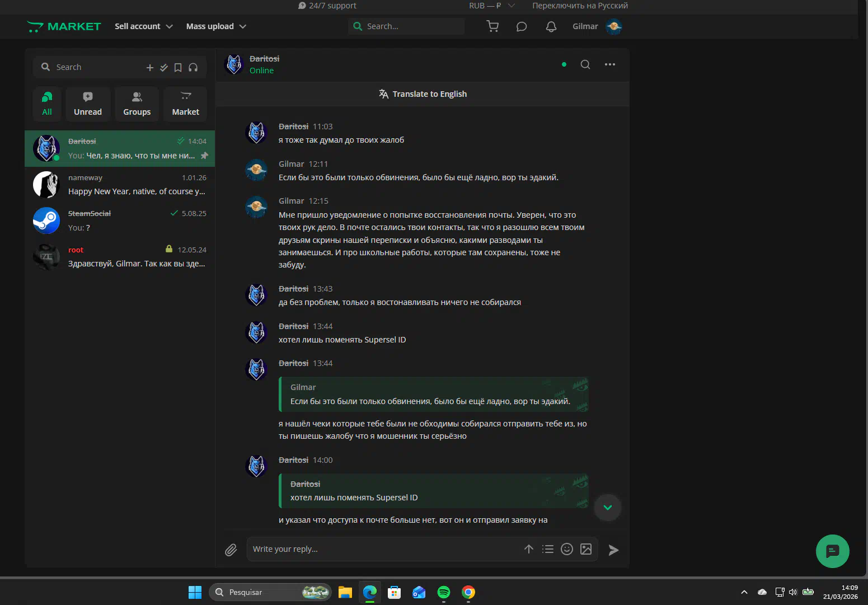Click the 24/7 support link
The image size is (868, 605).
(x=327, y=6)
